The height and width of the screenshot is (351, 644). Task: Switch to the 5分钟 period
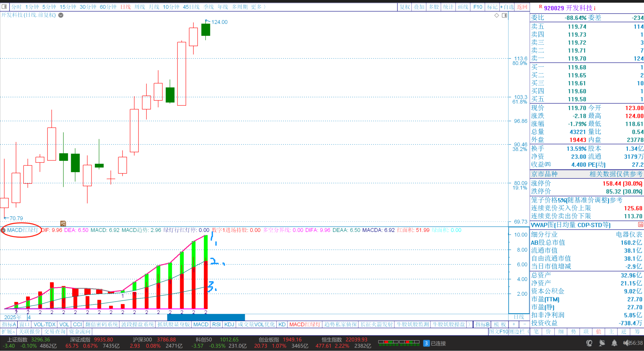[49, 7]
